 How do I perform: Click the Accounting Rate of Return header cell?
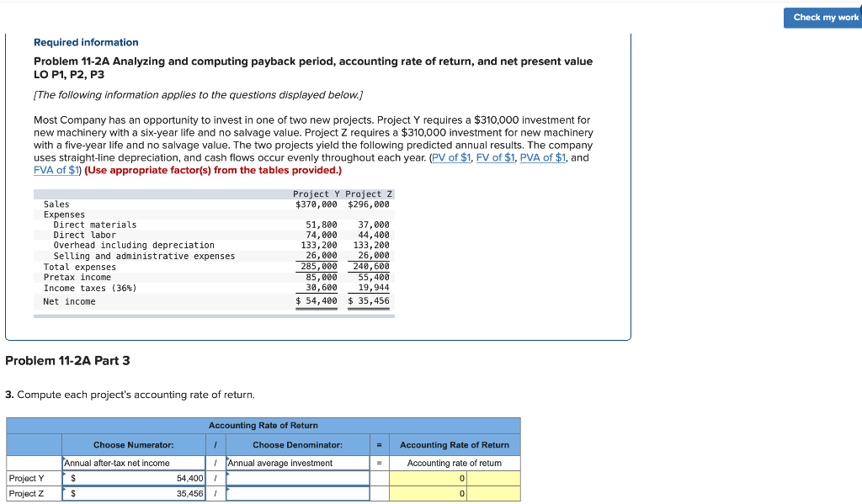[x=455, y=445]
